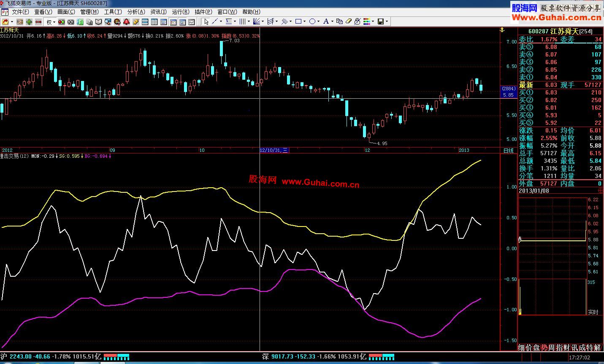Screen dimensions: 604x364
Task: Open the book icon in toolbar
Action: [98, 22]
